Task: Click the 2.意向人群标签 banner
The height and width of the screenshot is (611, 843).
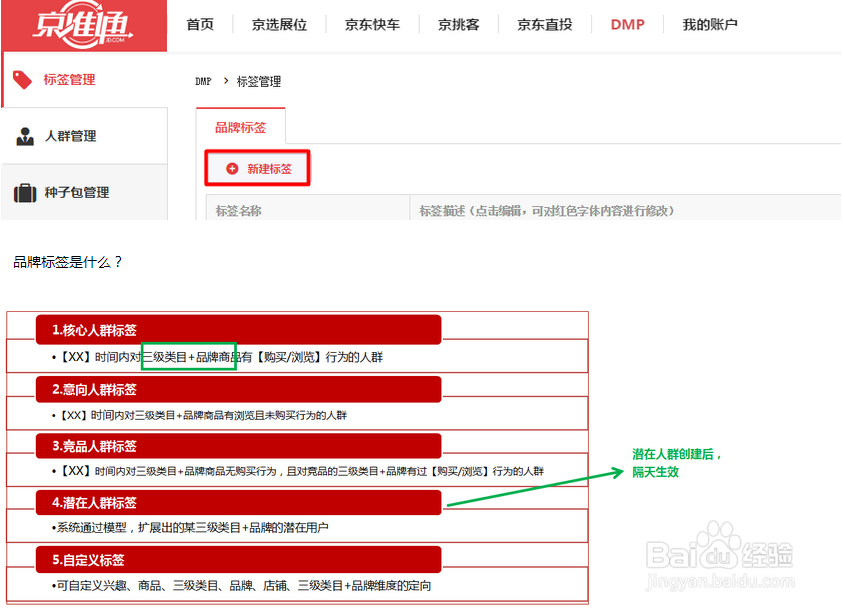Action: pos(239,389)
